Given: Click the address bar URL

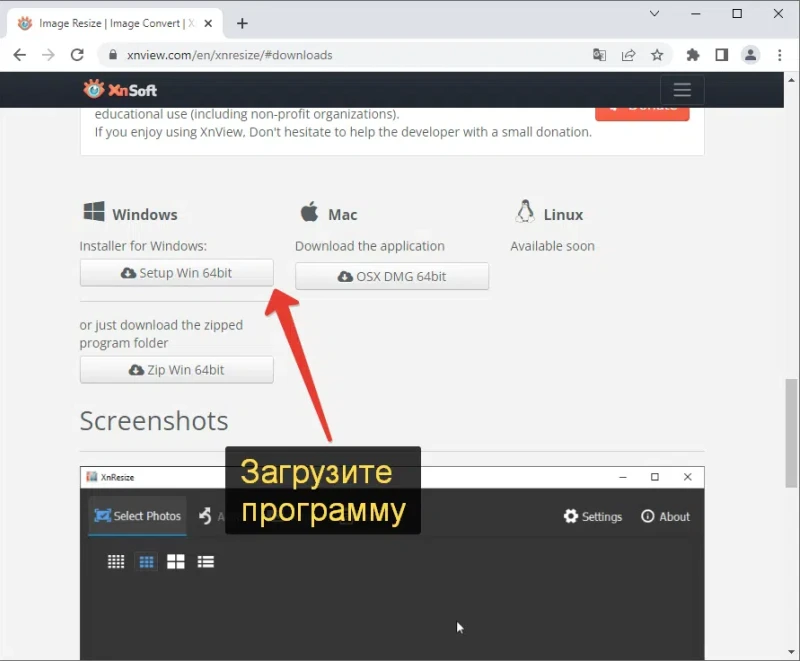Looking at the screenshot, I should coord(230,55).
